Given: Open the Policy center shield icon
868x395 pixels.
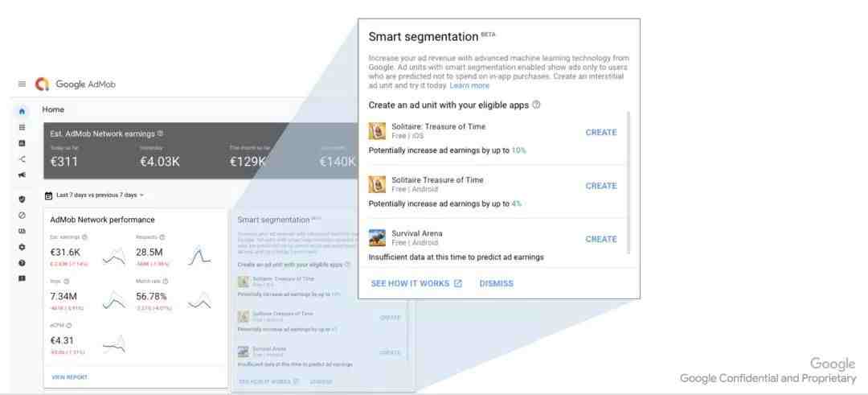Looking at the screenshot, I should tap(23, 199).
